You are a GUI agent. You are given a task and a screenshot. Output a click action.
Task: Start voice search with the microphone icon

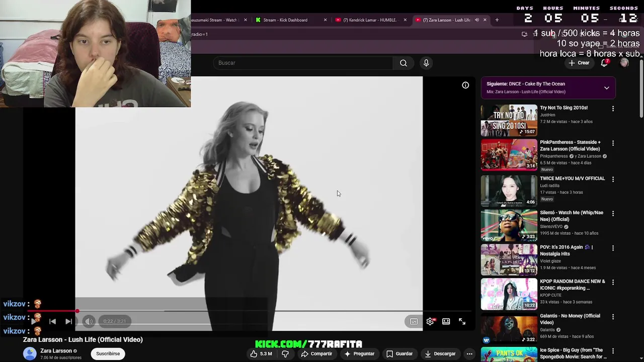426,63
